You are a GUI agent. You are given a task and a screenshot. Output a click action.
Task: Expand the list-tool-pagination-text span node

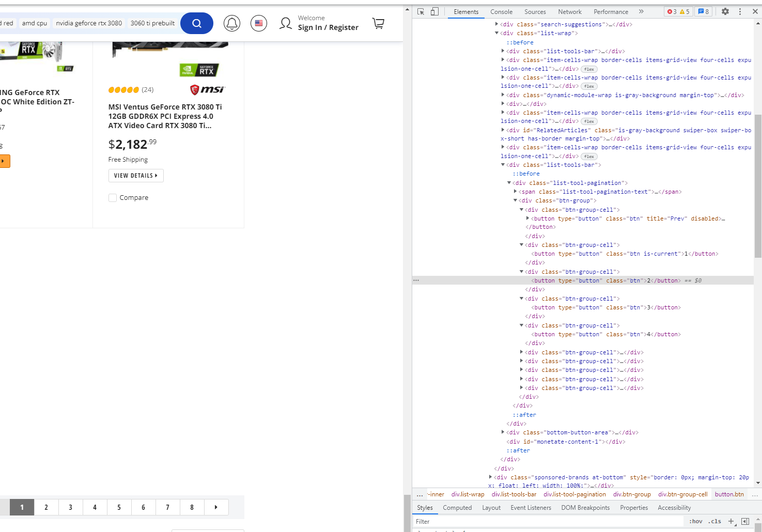click(515, 192)
